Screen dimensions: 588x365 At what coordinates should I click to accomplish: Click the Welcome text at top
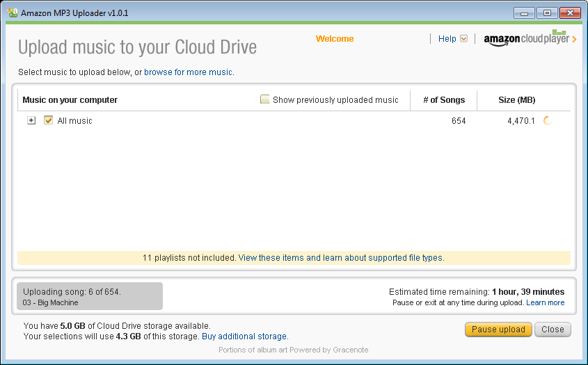click(x=335, y=39)
